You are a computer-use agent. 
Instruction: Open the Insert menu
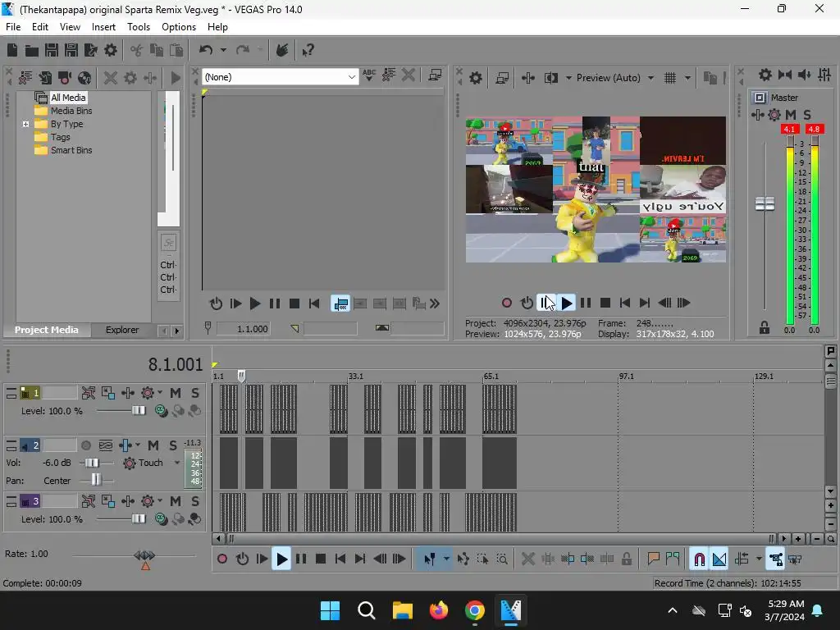[103, 27]
